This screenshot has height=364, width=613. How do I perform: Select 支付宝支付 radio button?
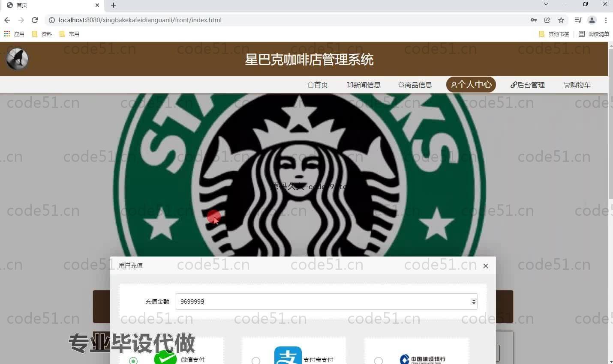pos(256,361)
